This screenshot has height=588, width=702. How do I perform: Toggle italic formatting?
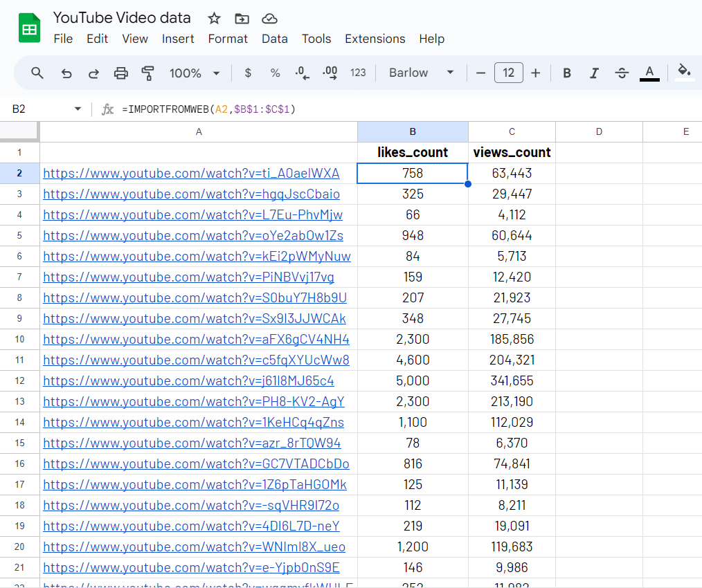point(594,73)
